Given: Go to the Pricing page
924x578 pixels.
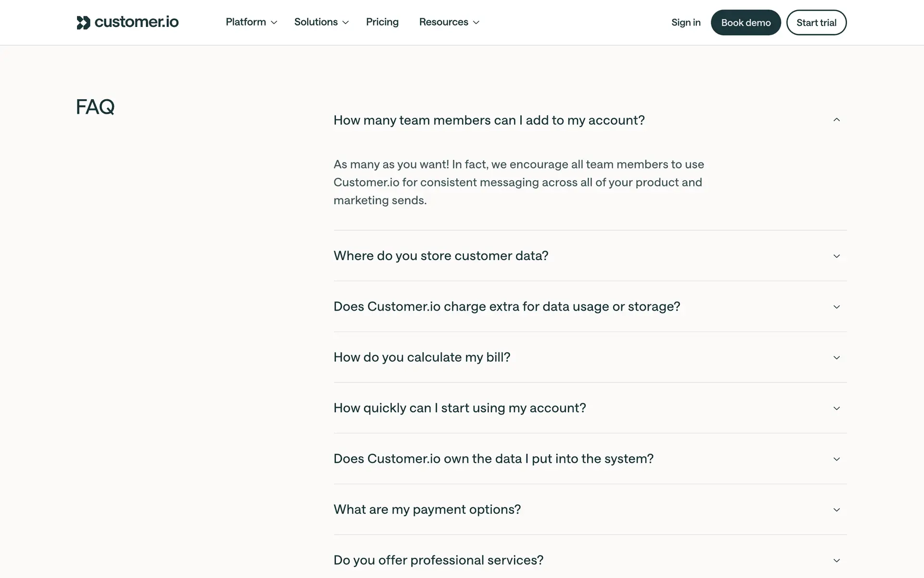Looking at the screenshot, I should 382,22.
